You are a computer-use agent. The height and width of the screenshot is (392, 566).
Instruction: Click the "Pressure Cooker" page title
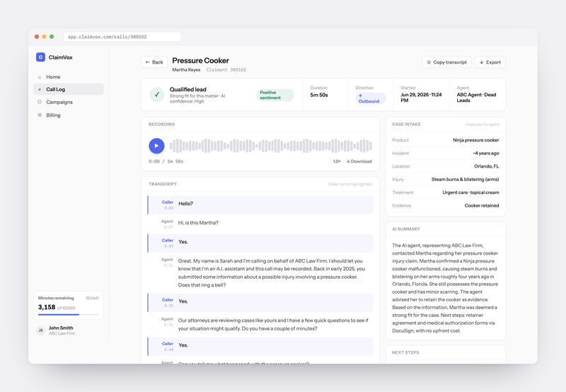point(200,60)
